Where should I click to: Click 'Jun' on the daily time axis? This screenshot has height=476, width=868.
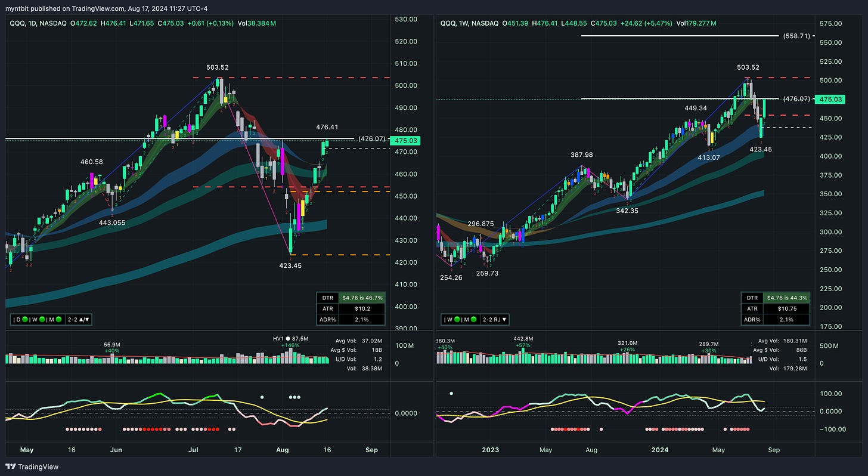[x=115, y=450]
